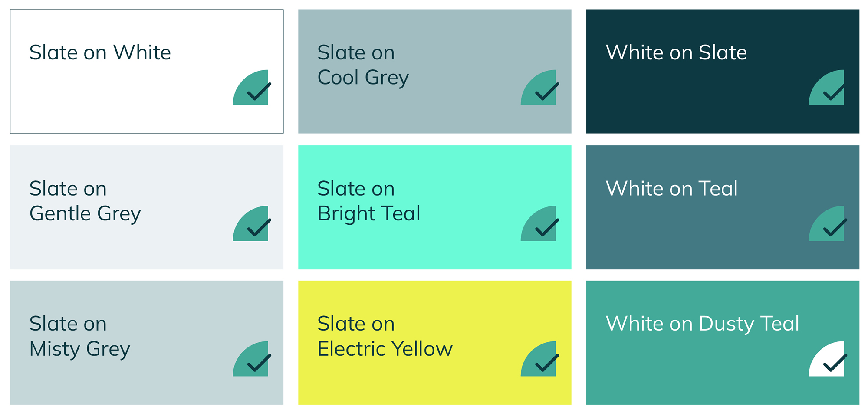Click the checkmark icon on White on Teal
Image resolution: width=868 pixels, height=413 pixels.
coord(834,228)
